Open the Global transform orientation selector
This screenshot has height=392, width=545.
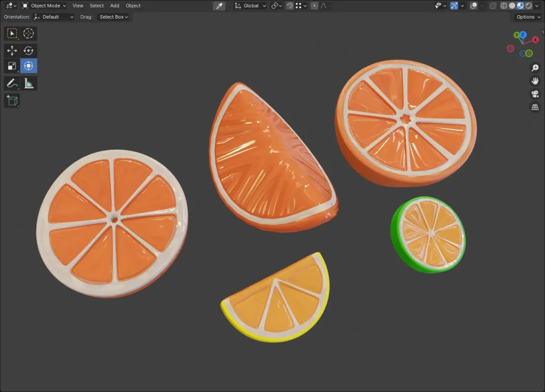250,6
